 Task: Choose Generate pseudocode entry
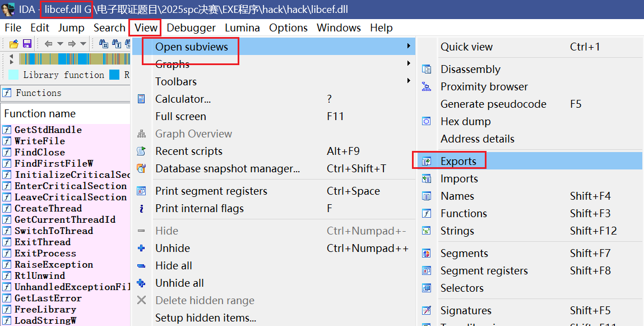pos(493,104)
